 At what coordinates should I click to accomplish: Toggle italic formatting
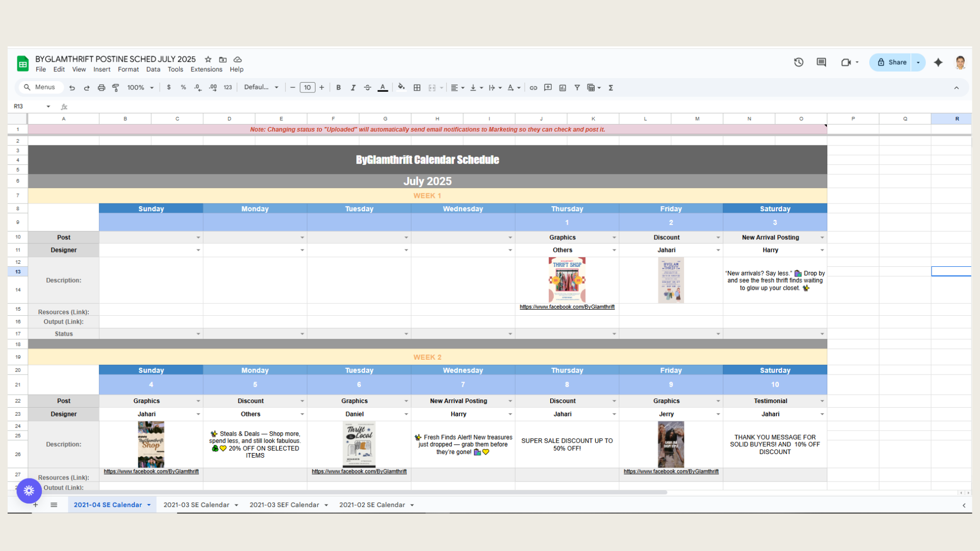coord(353,88)
